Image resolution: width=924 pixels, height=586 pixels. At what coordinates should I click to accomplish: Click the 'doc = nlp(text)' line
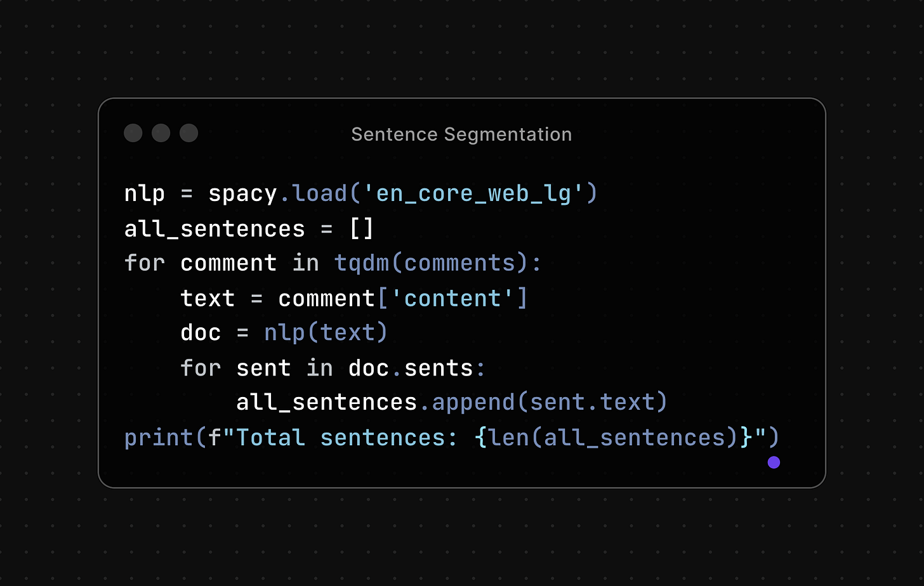[284, 332]
